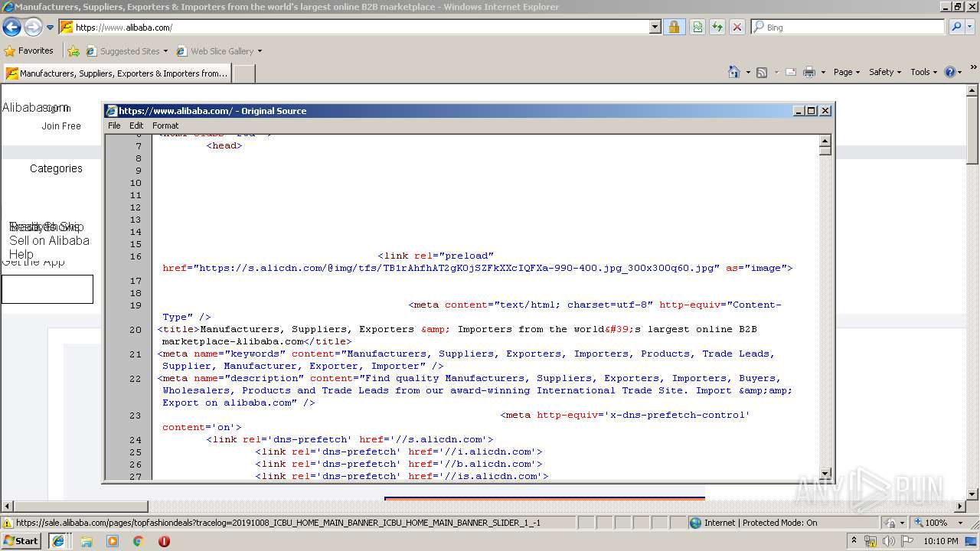This screenshot has width=980, height=551.
Task: Click the red Opera taskbar icon
Action: click(164, 541)
